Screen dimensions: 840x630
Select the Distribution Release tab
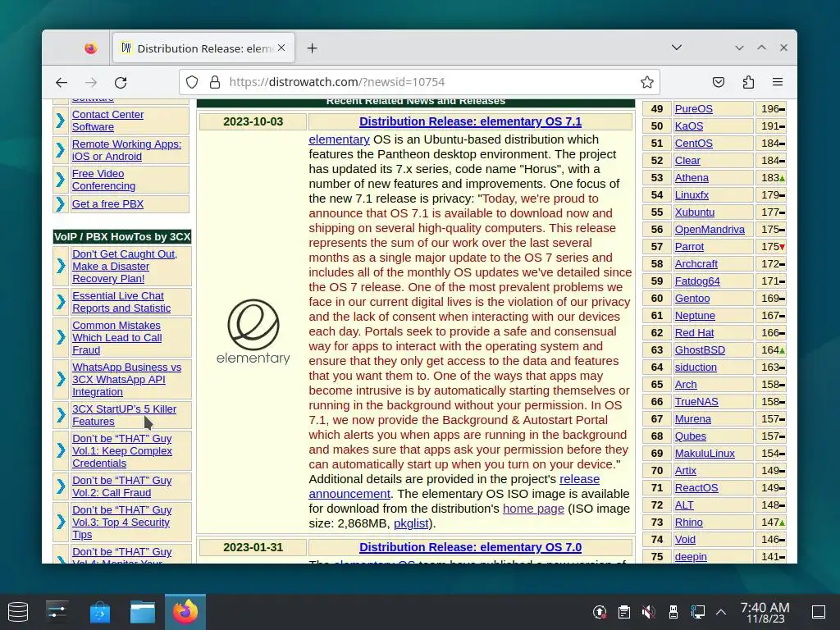click(203, 48)
